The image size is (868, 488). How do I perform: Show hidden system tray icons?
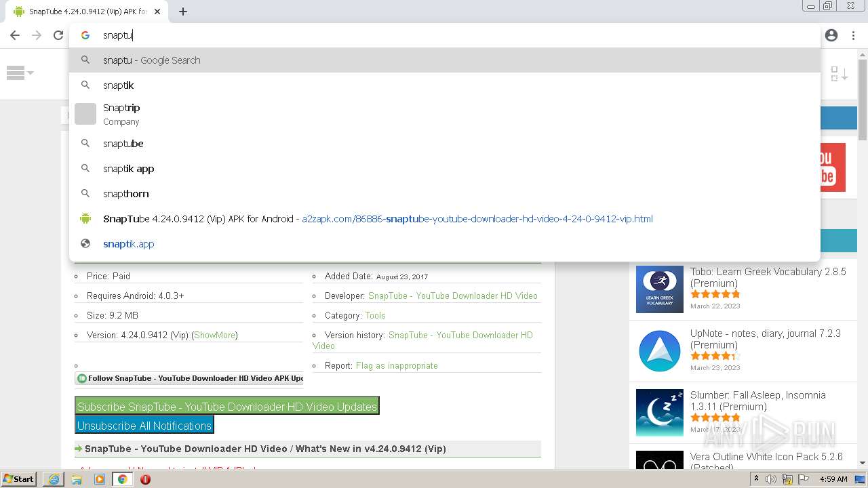(756, 479)
